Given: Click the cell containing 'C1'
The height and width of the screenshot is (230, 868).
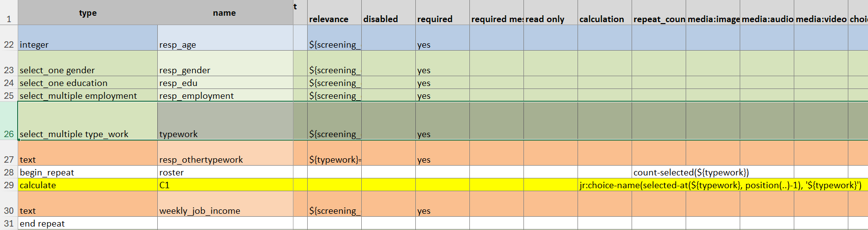Looking at the screenshot, I should [x=225, y=185].
